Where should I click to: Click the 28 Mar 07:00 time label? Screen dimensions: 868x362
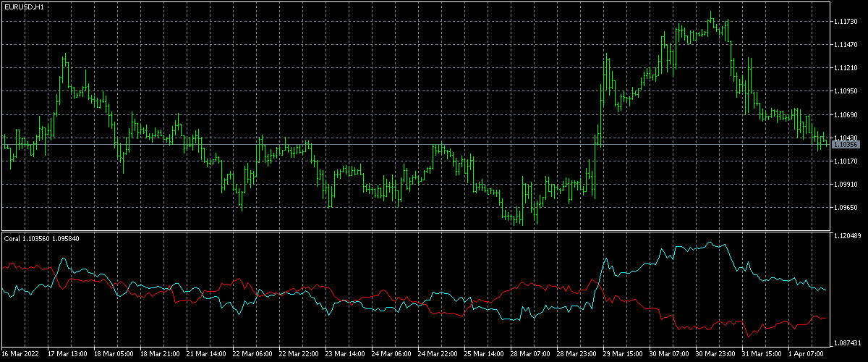[x=530, y=354]
